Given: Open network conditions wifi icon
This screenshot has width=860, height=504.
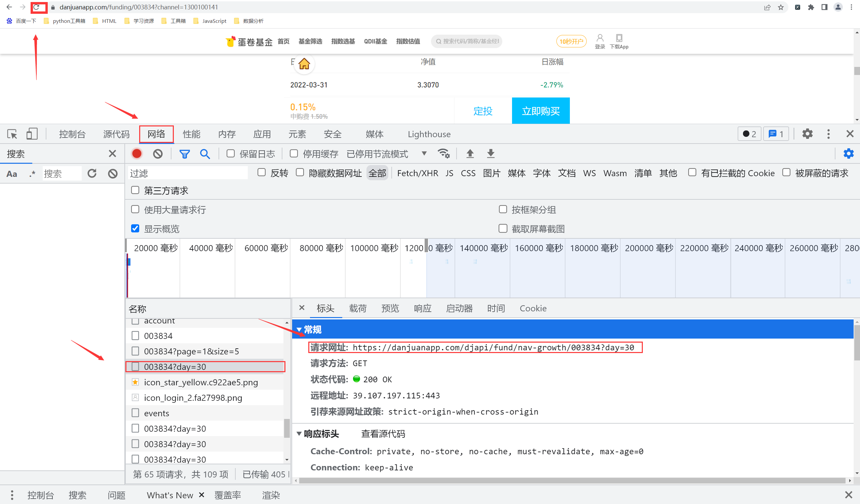Looking at the screenshot, I should [443, 154].
